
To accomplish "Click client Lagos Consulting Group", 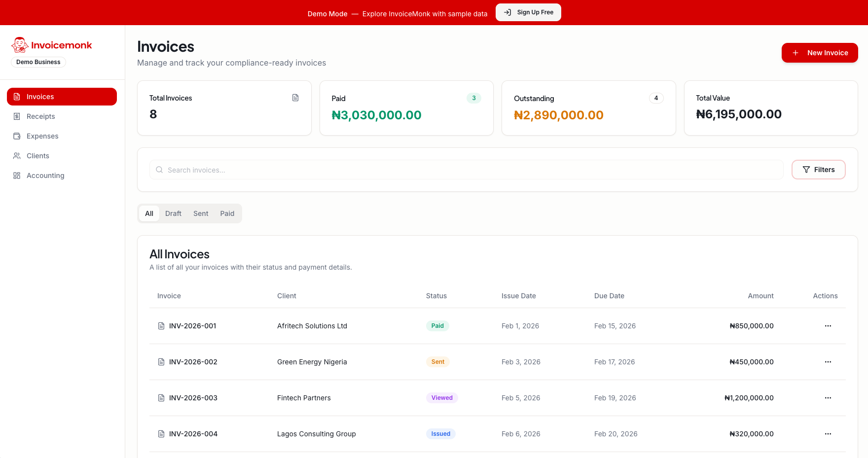I will point(317,434).
